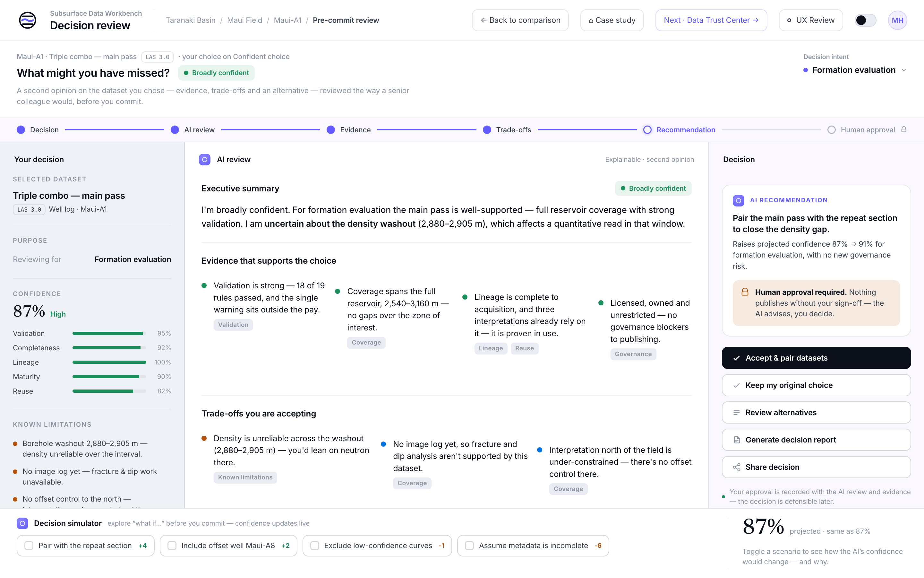Click Generate decision report

tap(816, 440)
